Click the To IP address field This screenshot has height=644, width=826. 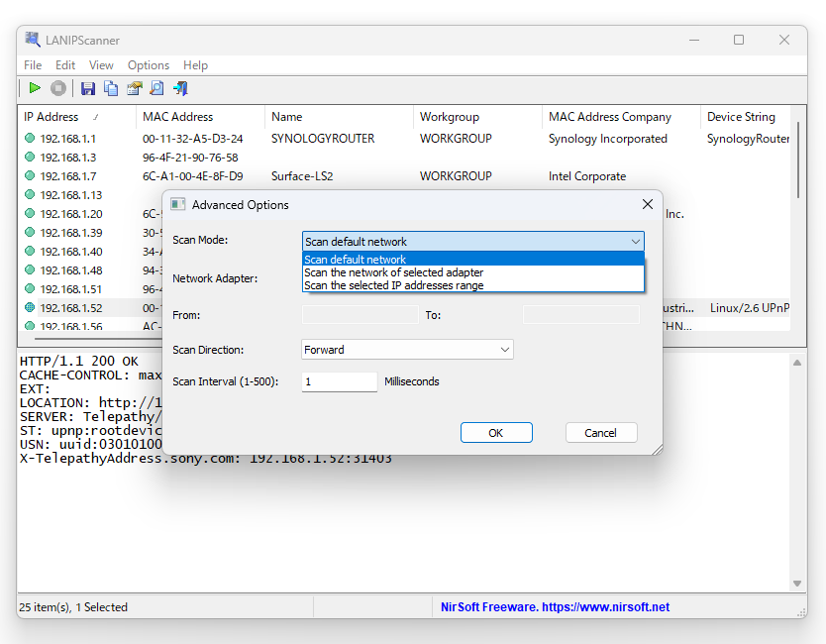click(x=581, y=315)
